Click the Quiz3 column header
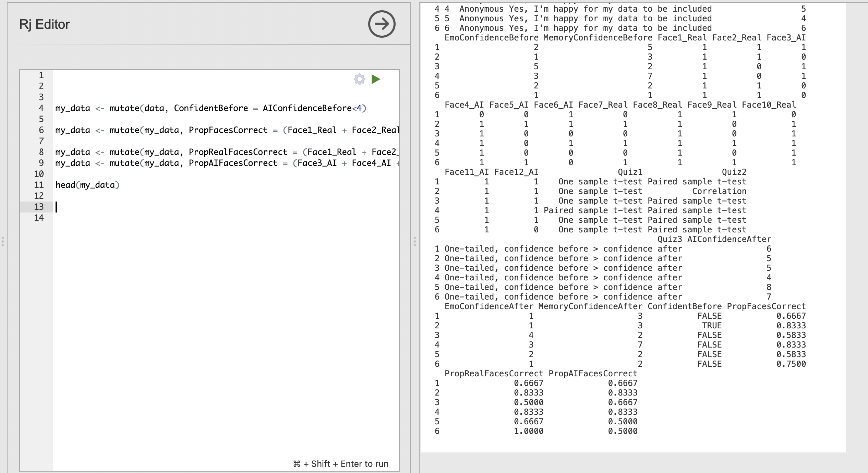This screenshot has height=473, width=868. 670,239
